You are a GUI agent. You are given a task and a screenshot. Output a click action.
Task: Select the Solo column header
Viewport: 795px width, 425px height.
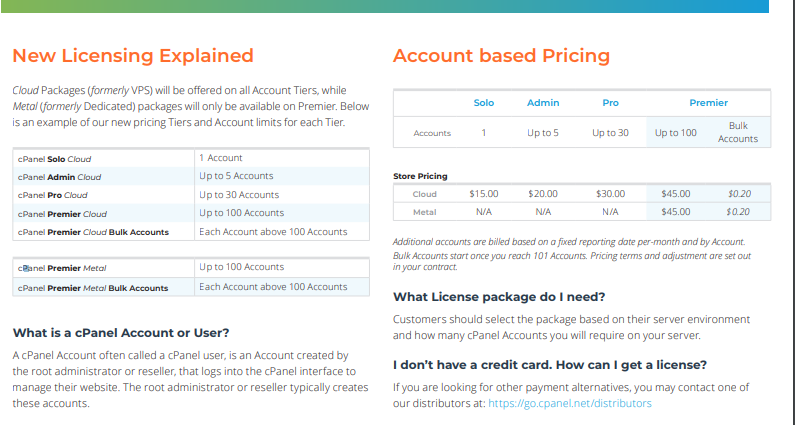pyautogui.click(x=483, y=103)
